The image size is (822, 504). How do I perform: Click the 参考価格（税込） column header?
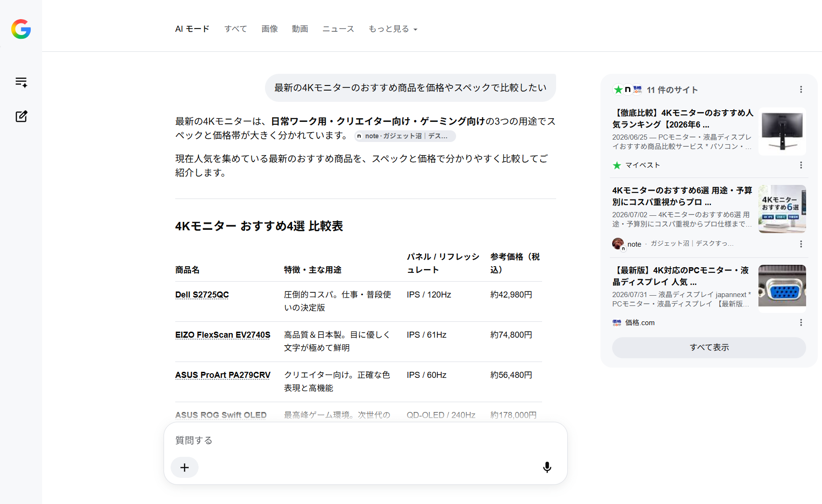[515, 263]
